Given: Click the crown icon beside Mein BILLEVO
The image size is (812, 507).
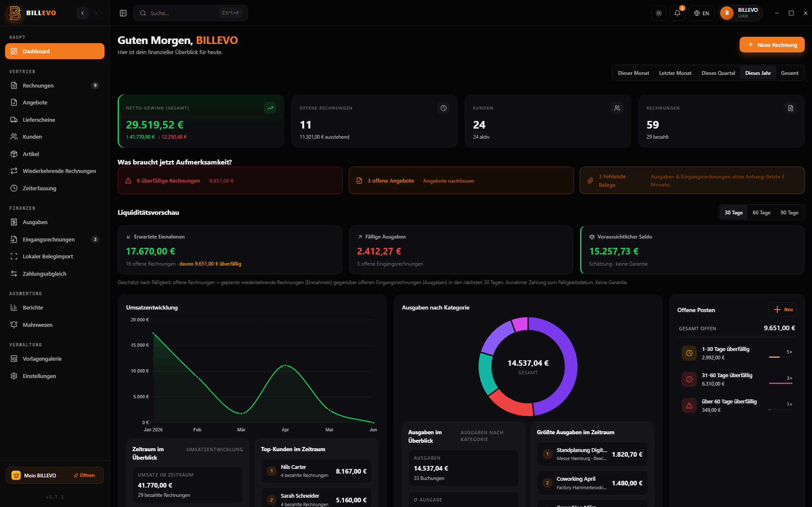Looking at the screenshot, I should coord(16,475).
